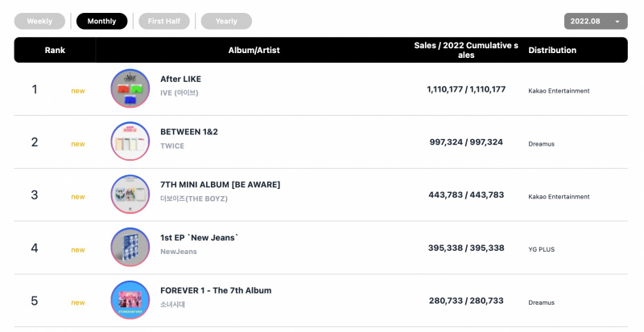Screen dimensions: 644x332
Task: Open the BETWEEN 1&2 album title link
Action: point(189,132)
